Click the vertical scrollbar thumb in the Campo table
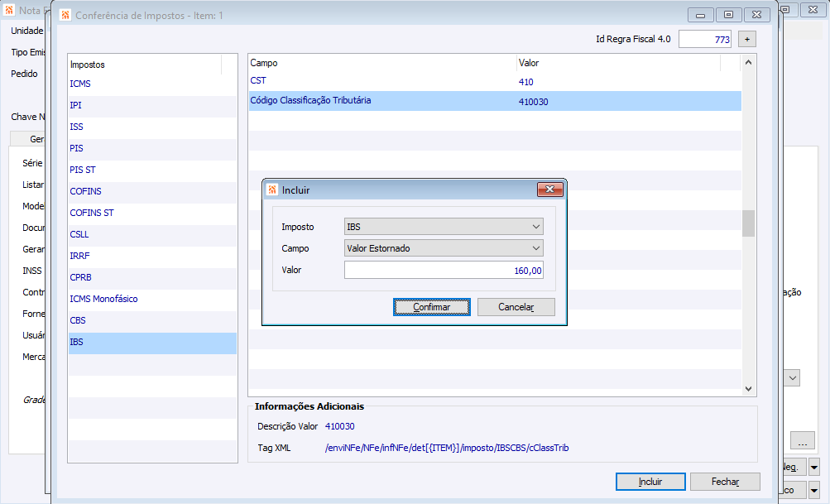 tap(748, 223)
